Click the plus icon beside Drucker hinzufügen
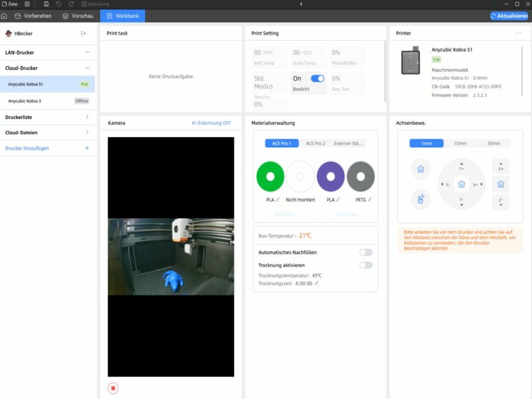 coord(87,148)
